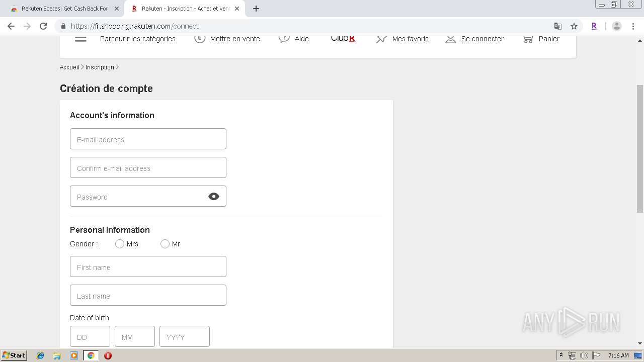Click the page vertical scrollbar thumb
This screenshot has width=644, height=362.
click(640, 148)
